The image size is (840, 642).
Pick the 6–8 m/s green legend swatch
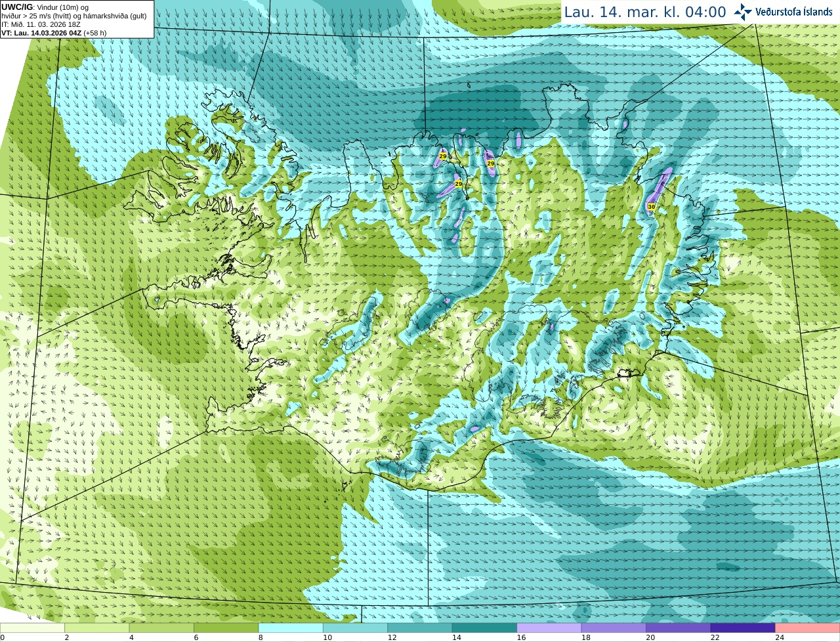click(226, 628)
